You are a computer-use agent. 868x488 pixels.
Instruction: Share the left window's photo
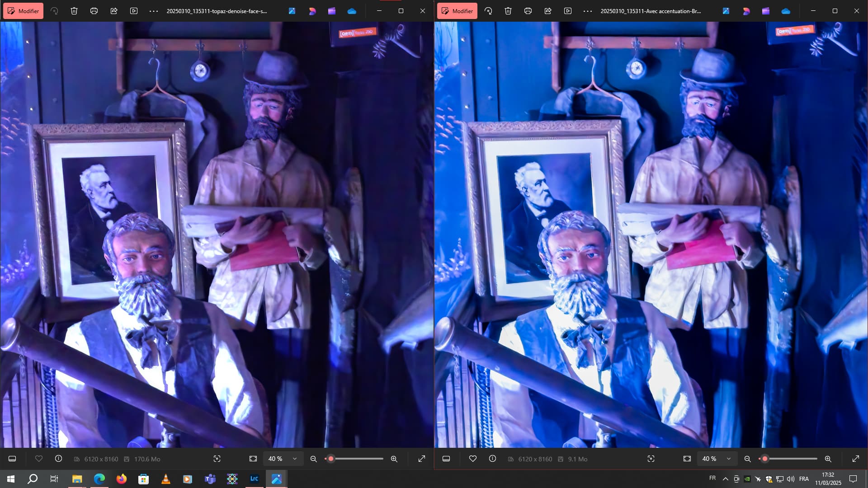click(114, 11)
